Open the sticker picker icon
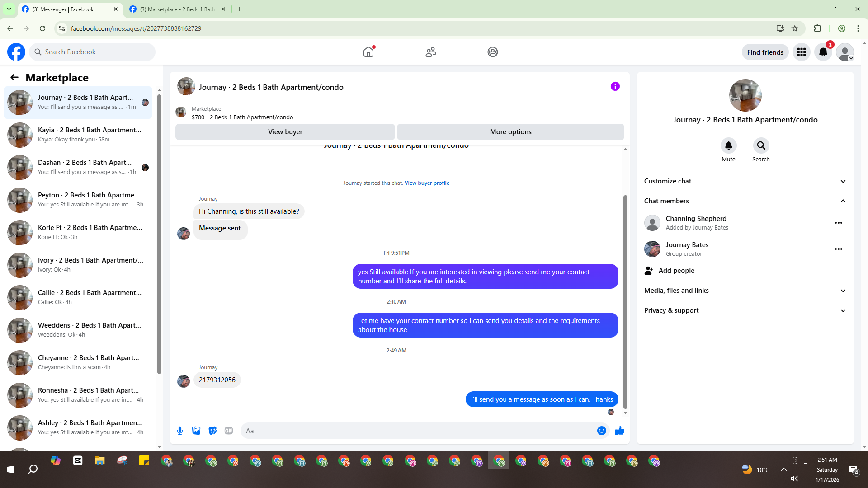868x488 pixels. pos(212,431)
